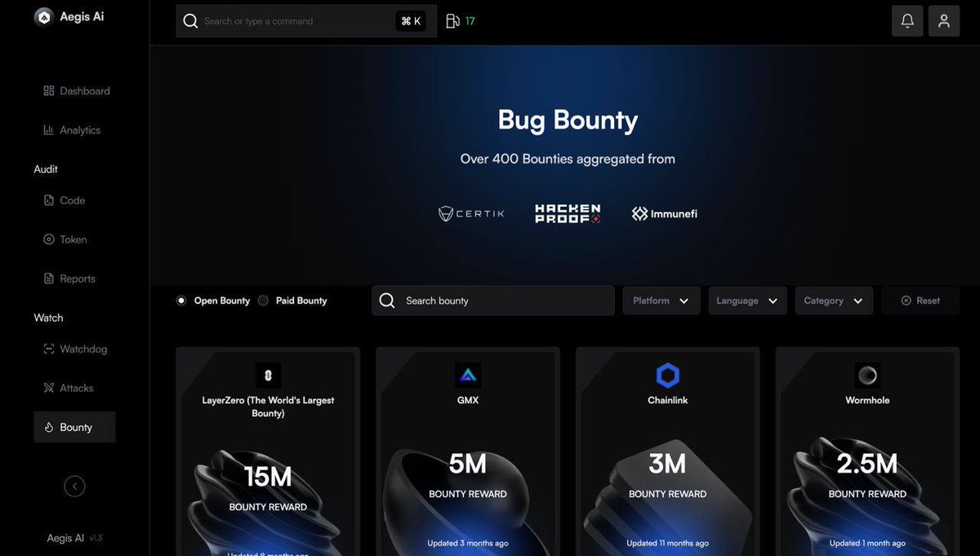
Task: Open the GMX 5M bounty card
Action: coord(468,451)
